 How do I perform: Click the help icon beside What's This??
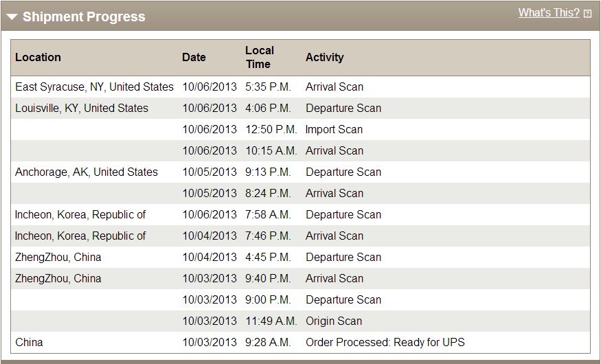pyautogui.click(x=587, y=14)
